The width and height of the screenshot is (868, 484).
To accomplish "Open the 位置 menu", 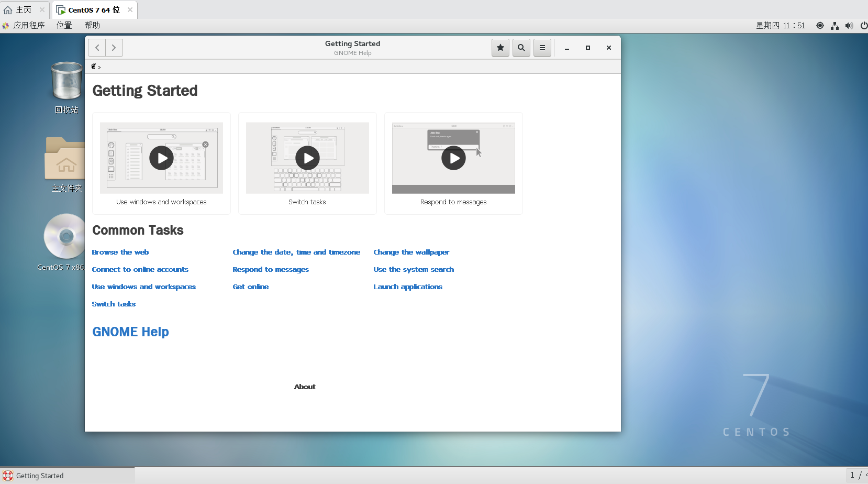I will 64,25.
